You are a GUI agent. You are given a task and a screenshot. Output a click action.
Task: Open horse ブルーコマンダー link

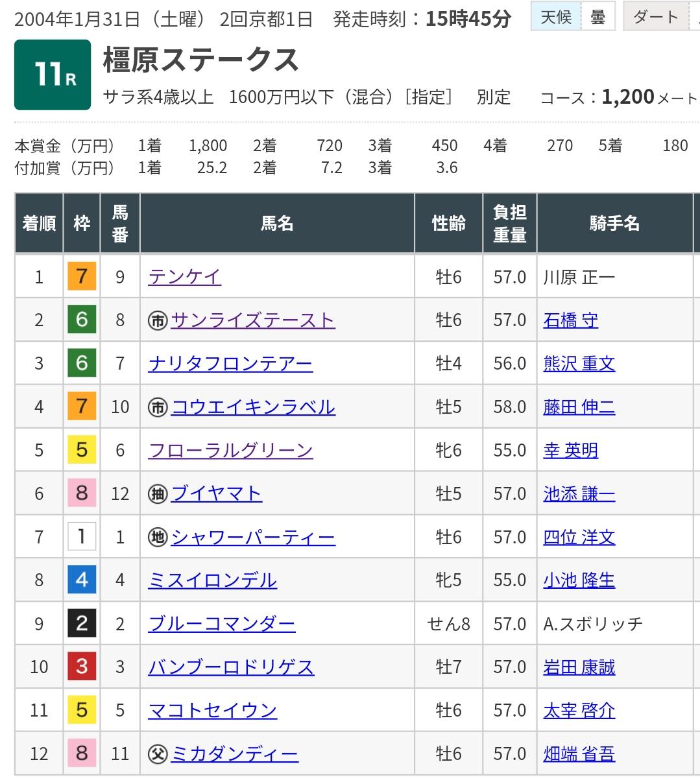tap(222, 624)
